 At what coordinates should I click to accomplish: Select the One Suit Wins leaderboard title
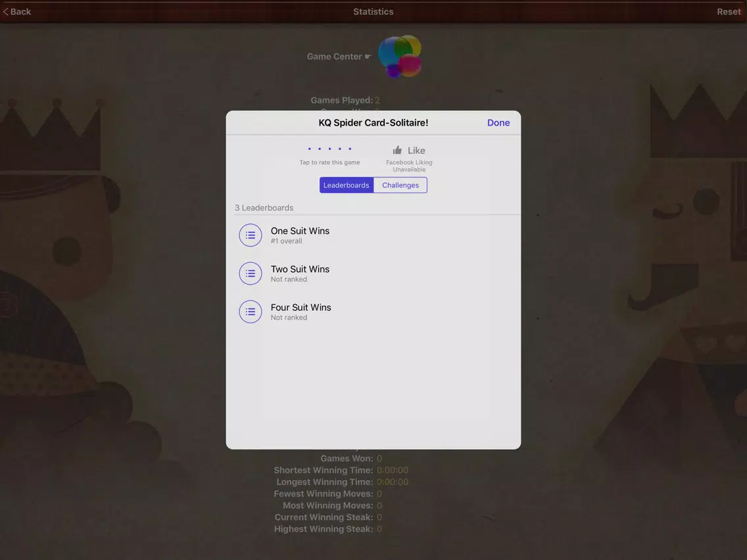pos(300,231)
